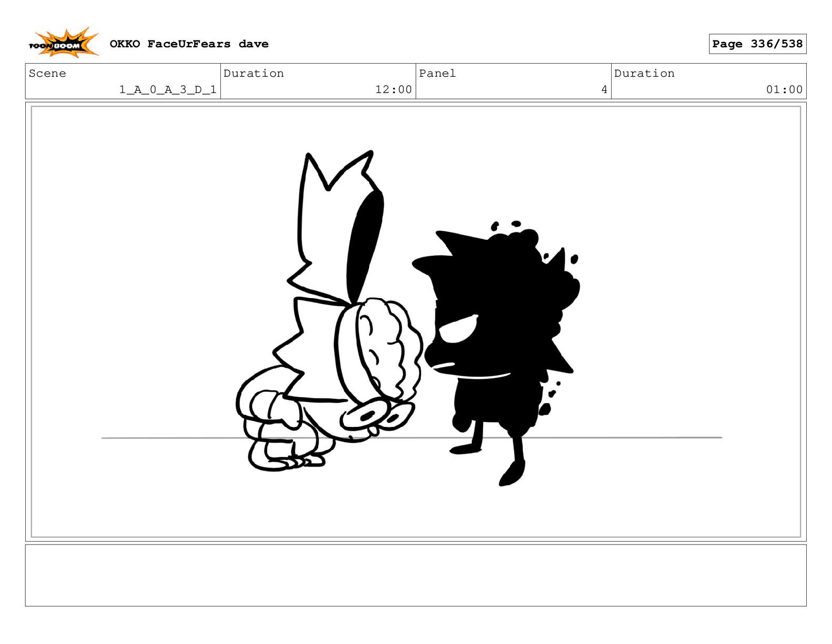Select the title 'OKKO FaceUrFears dave'
This screenshot has height=644, width=832.
point(189,44)
